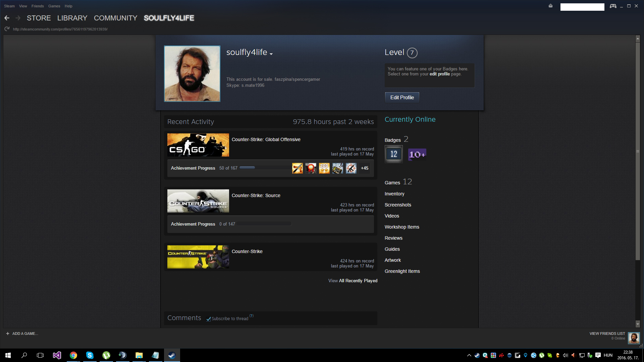Go to the STORE tab
644x362 pixels.
coord(39,18)
